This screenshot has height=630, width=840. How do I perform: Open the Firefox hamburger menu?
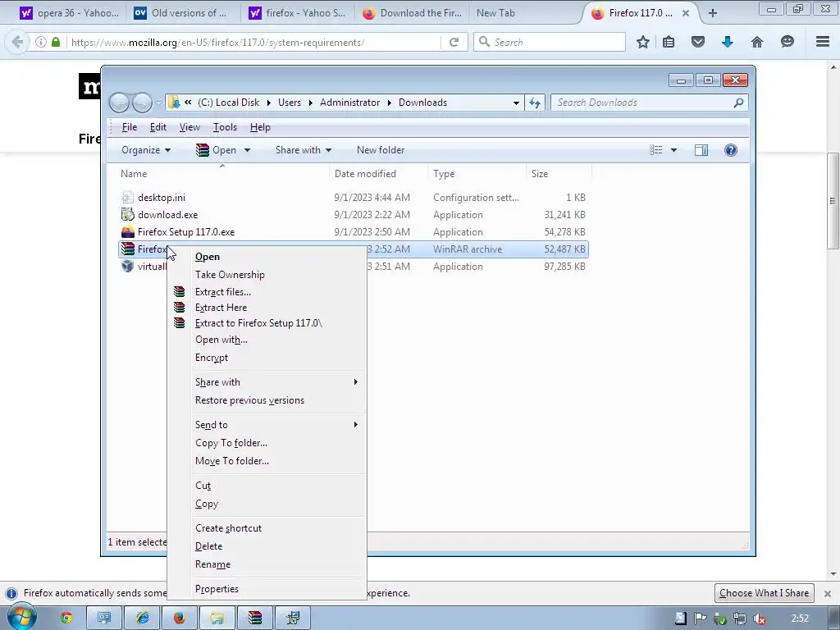tap(823, 41)
